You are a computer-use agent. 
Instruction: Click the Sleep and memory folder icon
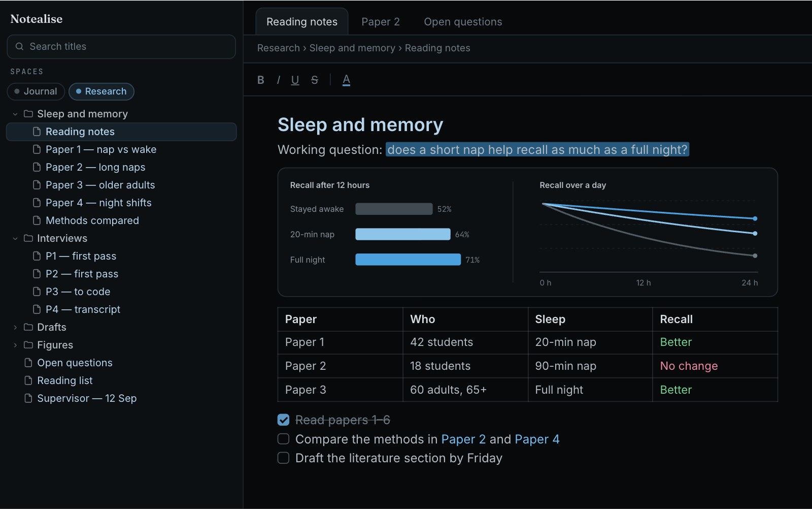click(28, 114)
